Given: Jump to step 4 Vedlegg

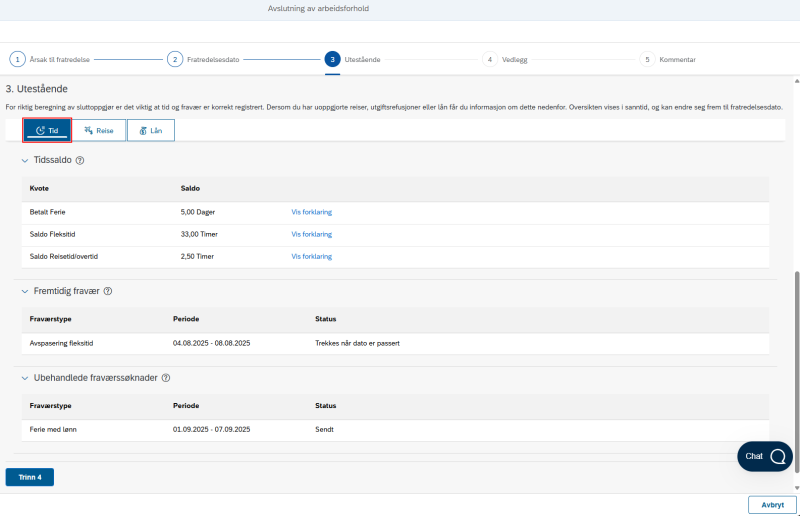Looking at the screenshot, I should pos(505,59).
